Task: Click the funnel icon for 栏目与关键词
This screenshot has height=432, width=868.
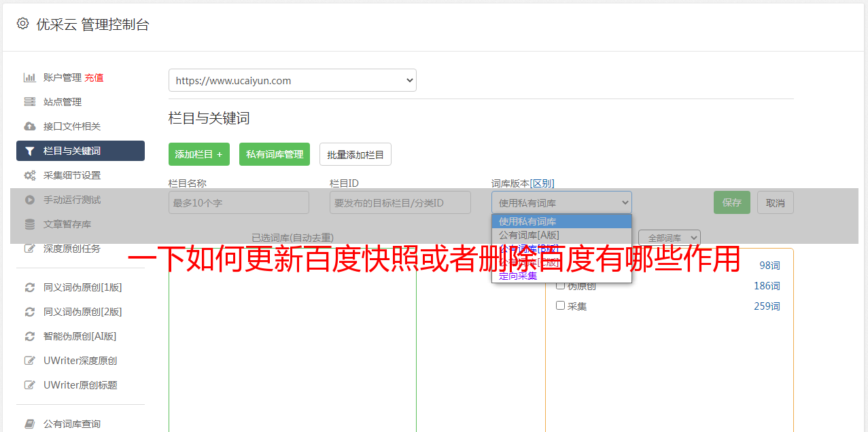Action: [29, 151]
